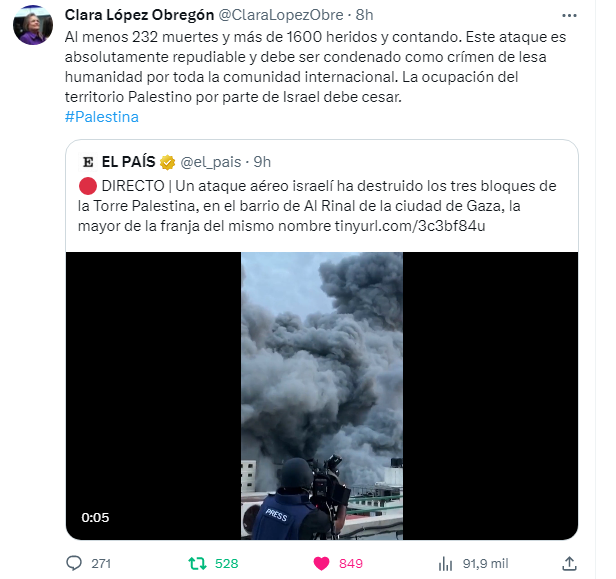The width and height of the screenshot is (616, 579).
Task: Open the tinyurl.com/3c3bf84u link
Action: pos(410,226)
